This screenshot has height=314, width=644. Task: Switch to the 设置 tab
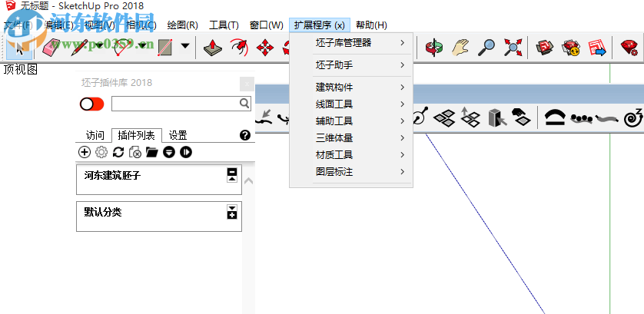coord(178,135)
